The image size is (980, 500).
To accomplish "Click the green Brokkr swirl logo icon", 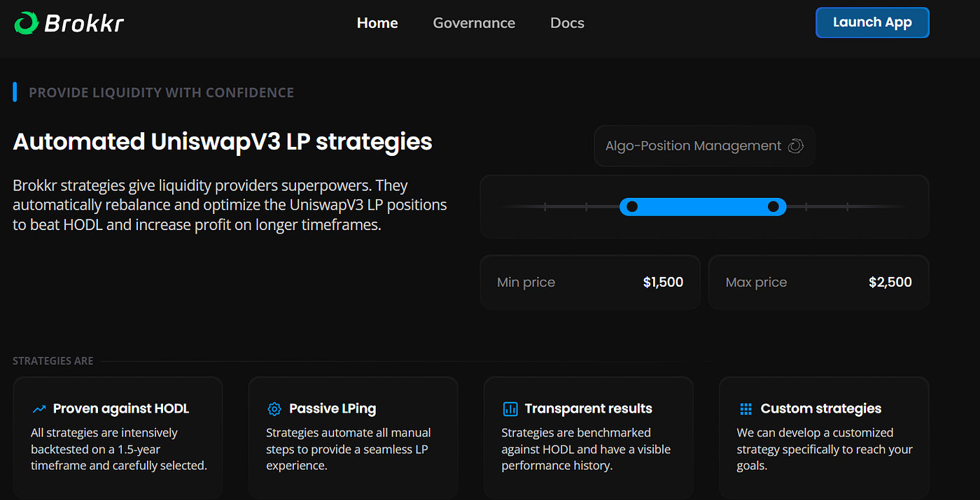I will 27,23.
